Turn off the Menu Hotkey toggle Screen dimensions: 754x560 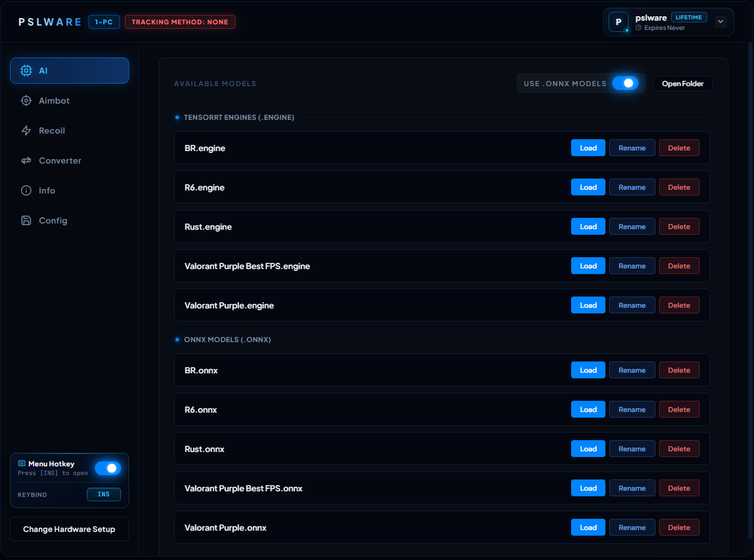click(x=108, y=468)
